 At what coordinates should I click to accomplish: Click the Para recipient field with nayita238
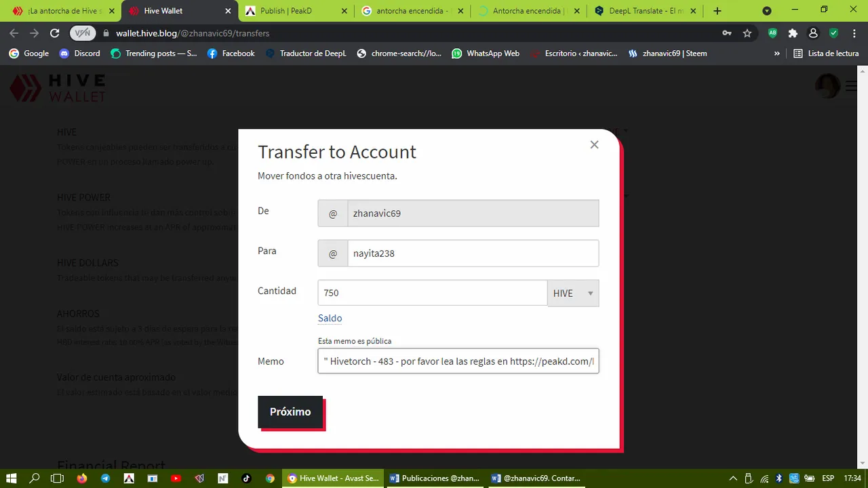[473, 253]
